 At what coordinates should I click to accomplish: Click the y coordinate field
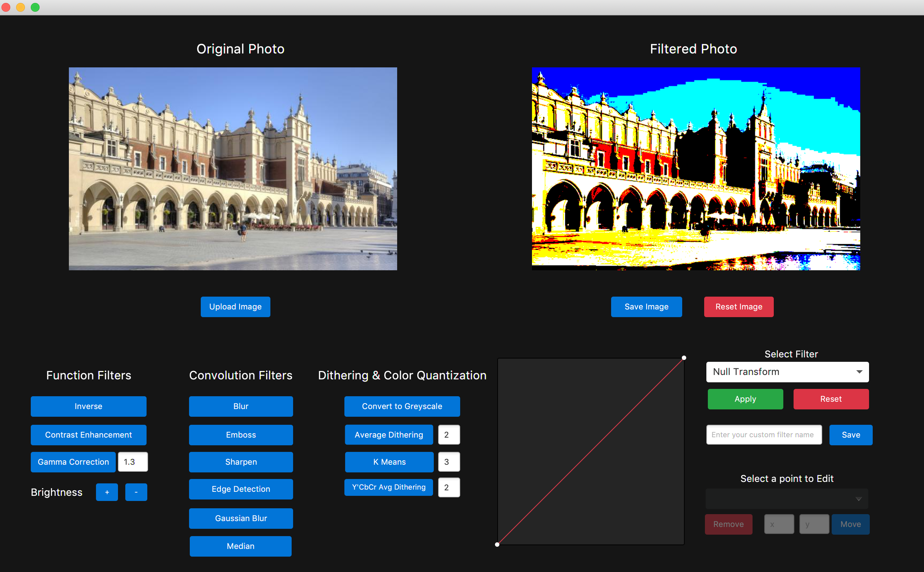[x=814, y=524]
